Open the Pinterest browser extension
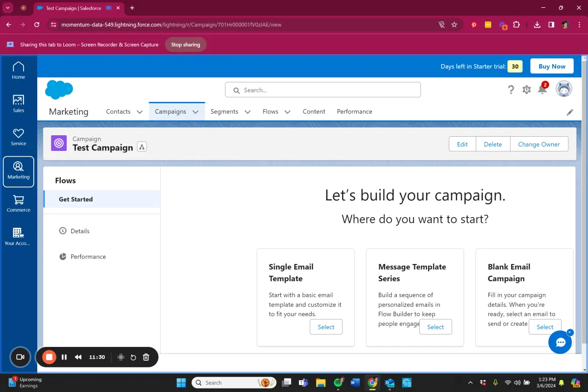 click(474, 24)
